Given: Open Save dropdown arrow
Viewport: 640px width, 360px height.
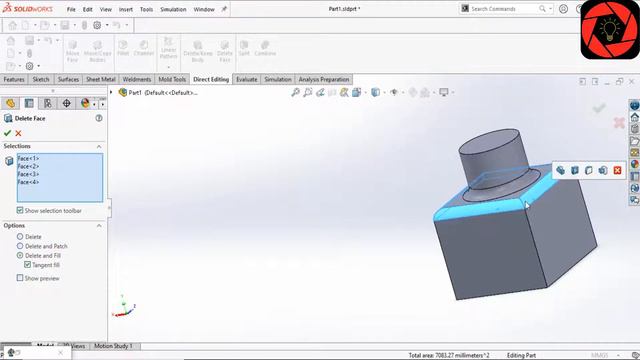Looking at the screenshot, I should point(75,25).
